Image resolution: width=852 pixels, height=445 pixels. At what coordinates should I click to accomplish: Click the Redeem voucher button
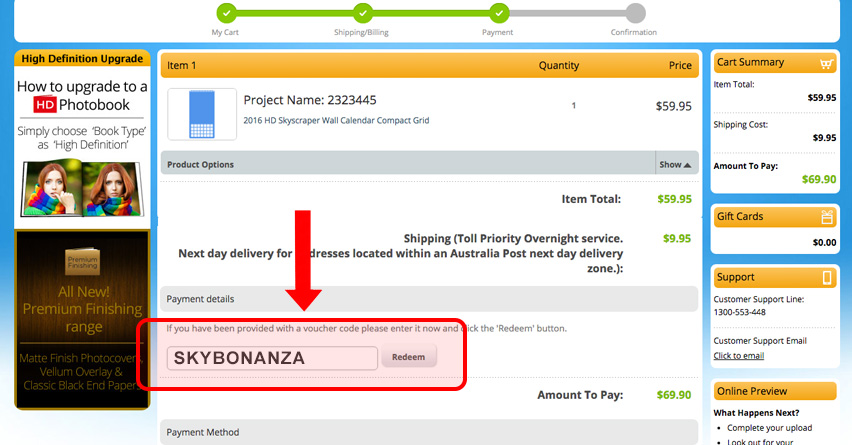tap(409, 356)
